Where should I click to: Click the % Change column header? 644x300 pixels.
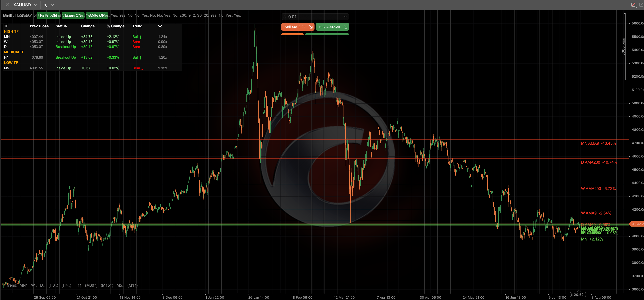click(x=115, y=26)
